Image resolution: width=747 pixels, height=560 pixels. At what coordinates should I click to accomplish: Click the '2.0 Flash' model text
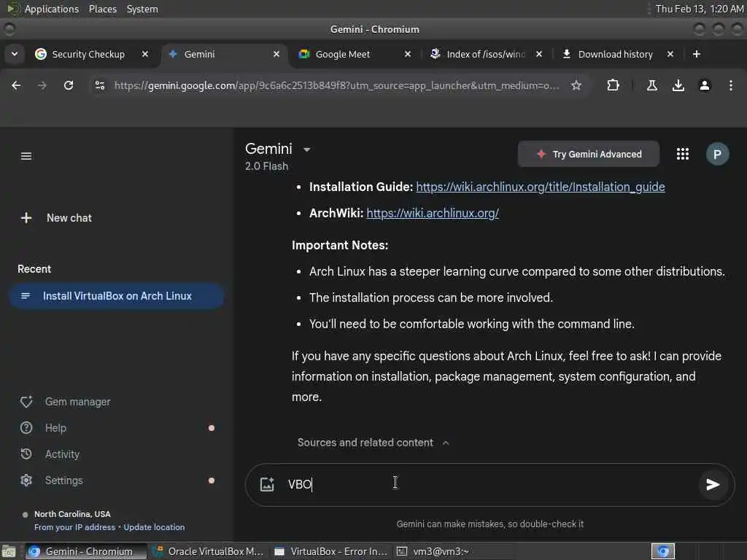(266, 166)
